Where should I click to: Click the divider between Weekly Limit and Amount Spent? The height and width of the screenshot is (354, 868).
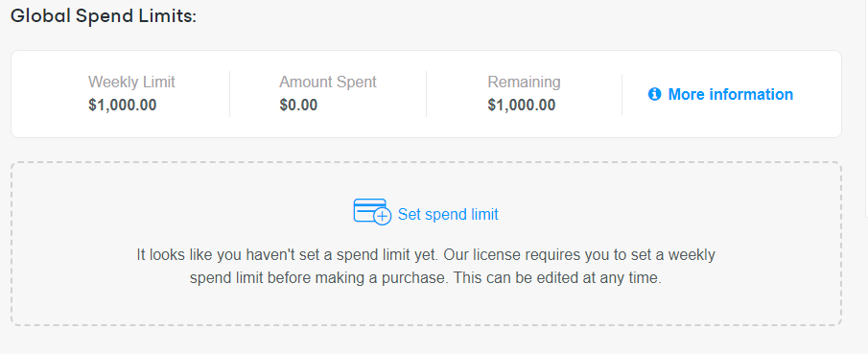229,94
